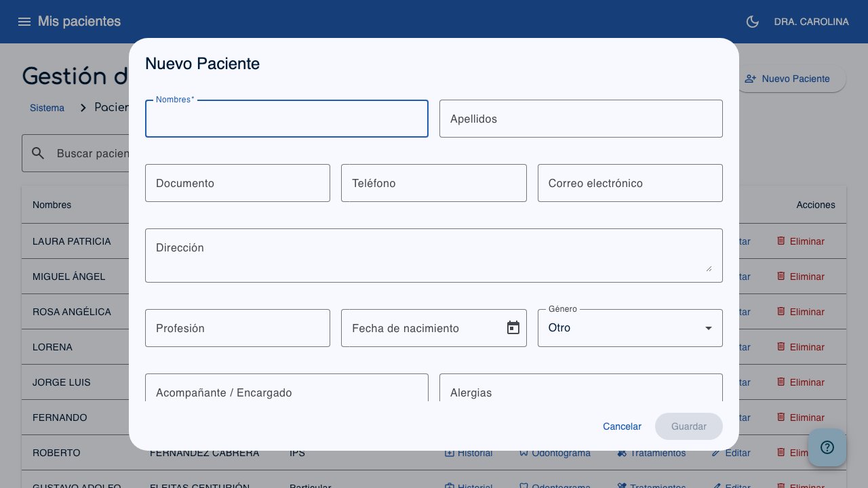Click the MIGUEL ÁNGEL name cell
Image resolution: width=868 pixels, height=488 pixels.
point(69,277)
